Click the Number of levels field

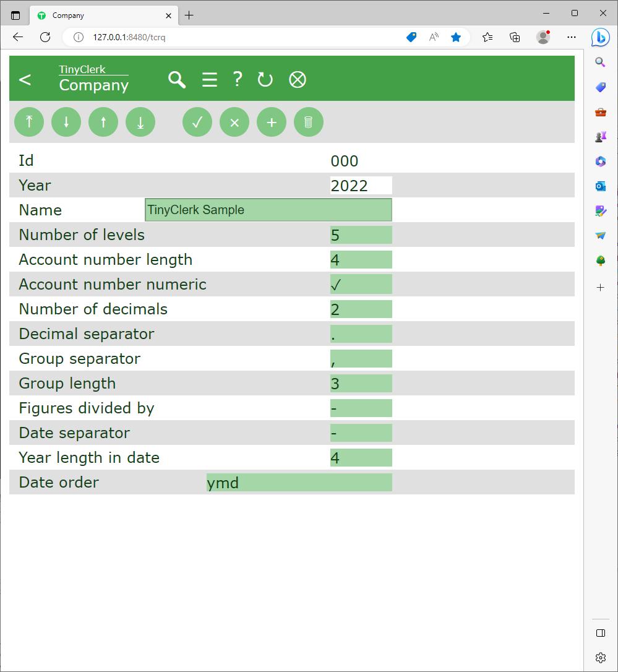coord(361,235)
